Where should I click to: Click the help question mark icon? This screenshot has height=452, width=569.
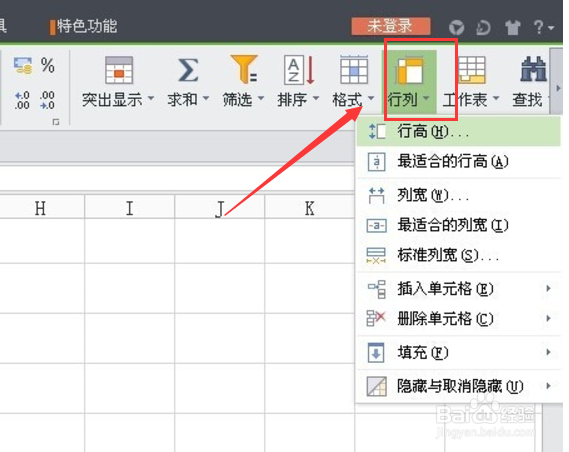(x=539, y=27)
